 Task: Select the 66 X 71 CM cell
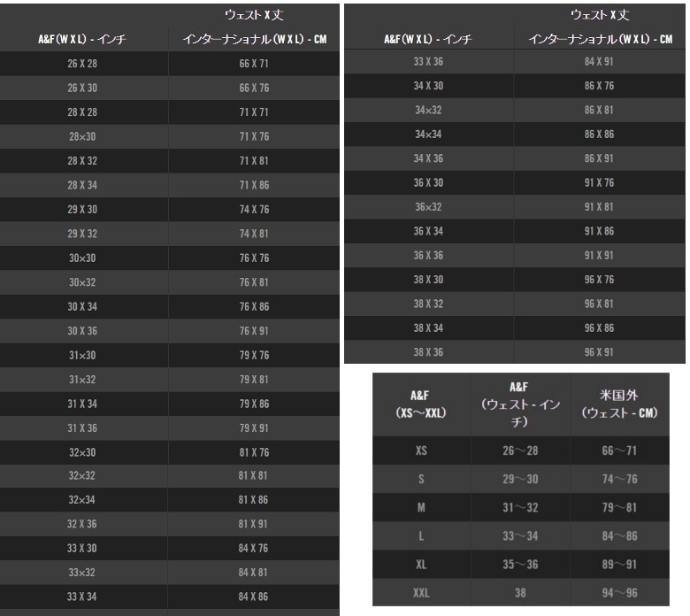coord(253,65)
